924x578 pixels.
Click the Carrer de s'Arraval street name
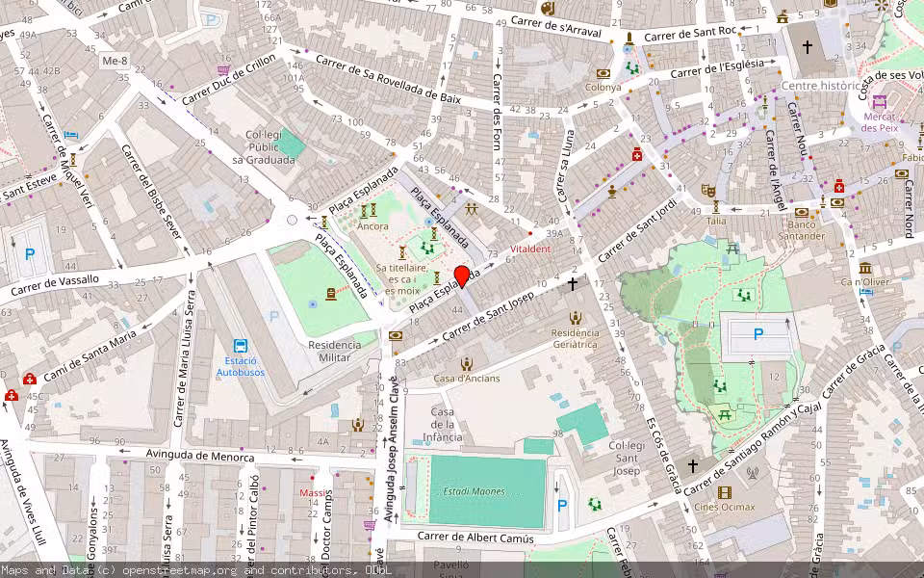tap(555, 27)
